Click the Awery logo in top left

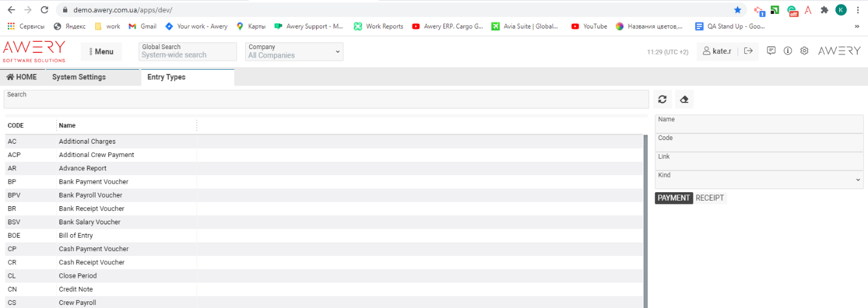34,51
